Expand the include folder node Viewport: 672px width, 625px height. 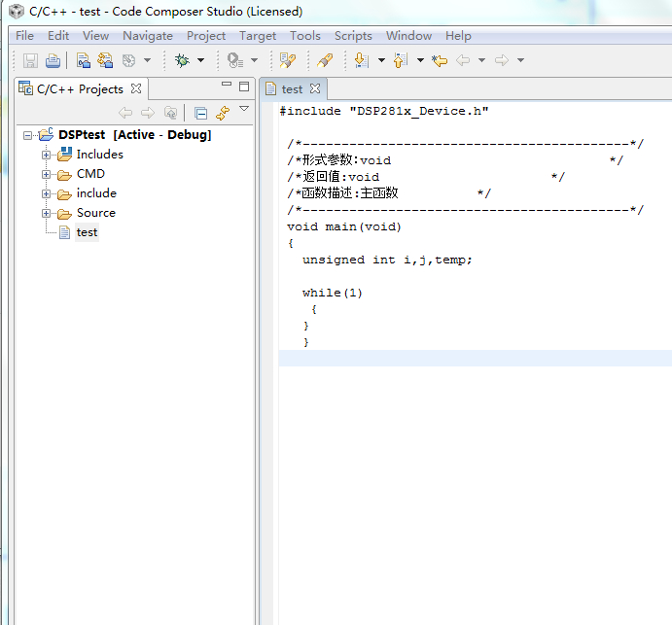click(x=46, y=194)
